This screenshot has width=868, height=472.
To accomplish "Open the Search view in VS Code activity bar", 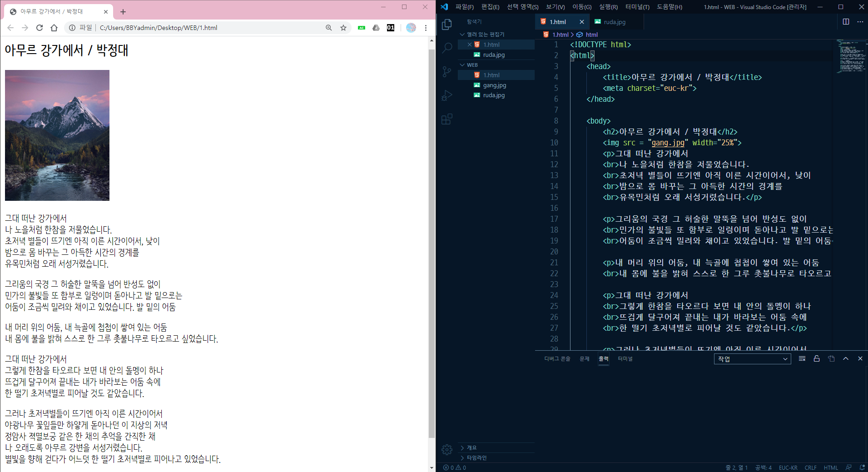I will click(x=447, y=48).
